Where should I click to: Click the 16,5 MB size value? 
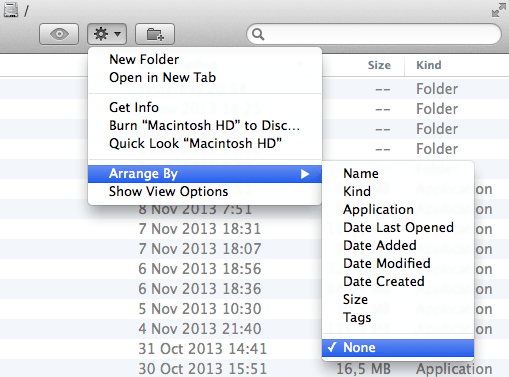pos(363,369)
